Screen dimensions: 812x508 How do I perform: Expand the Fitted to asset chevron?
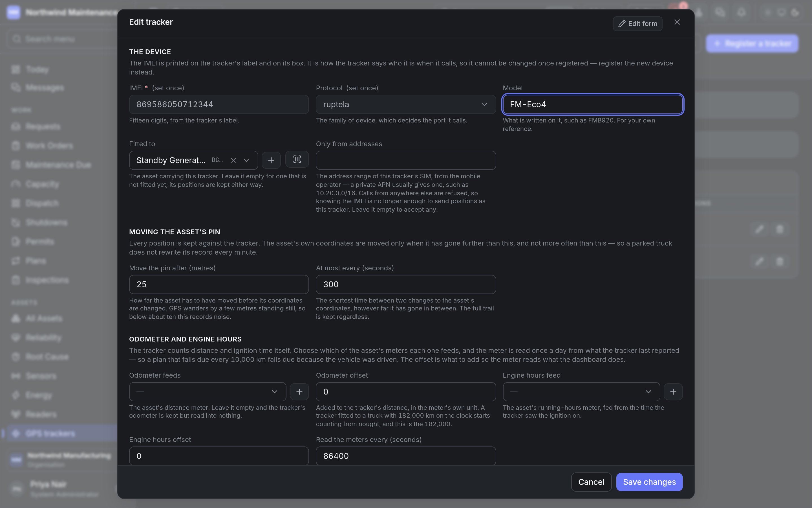tap(247, 160)
